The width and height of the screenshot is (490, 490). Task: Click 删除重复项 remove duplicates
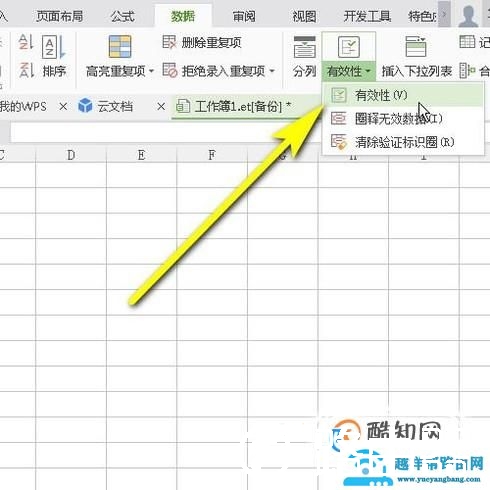[202, 43]
